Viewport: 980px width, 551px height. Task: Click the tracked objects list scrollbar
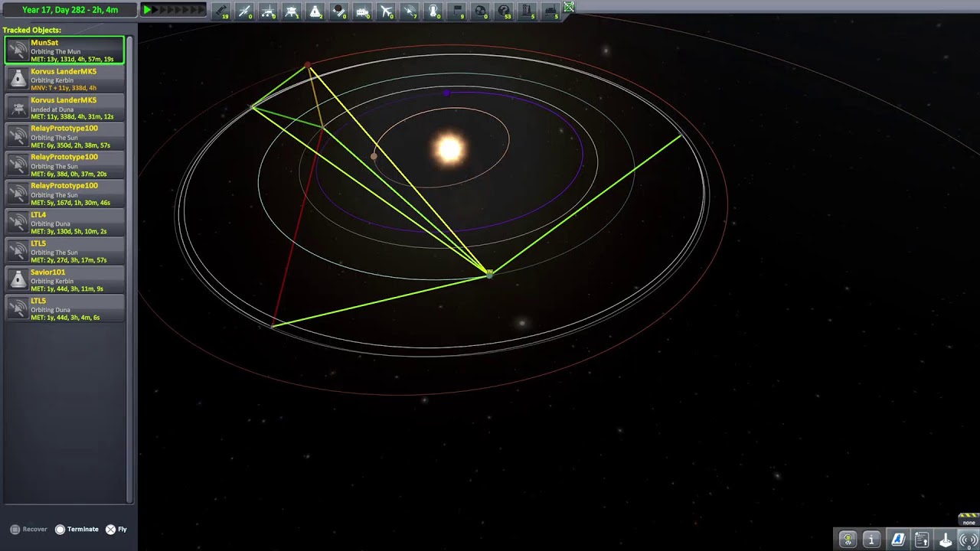pos(130,269)
